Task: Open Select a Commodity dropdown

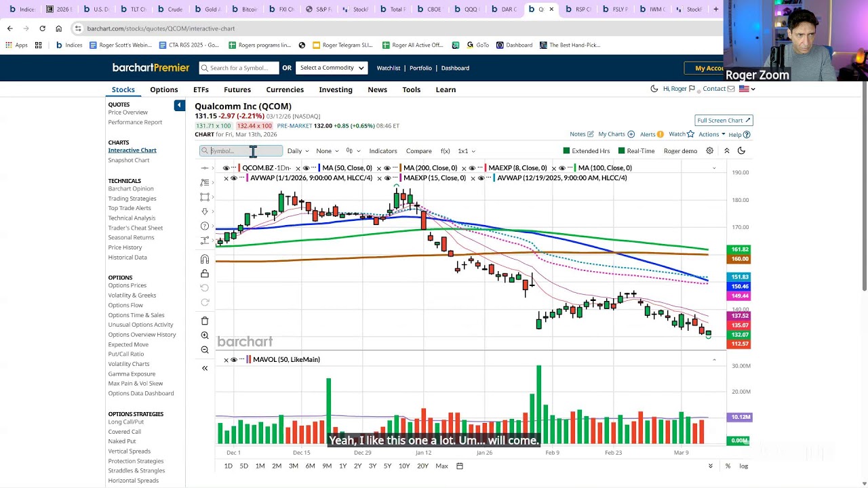Action: coord(332,68)
